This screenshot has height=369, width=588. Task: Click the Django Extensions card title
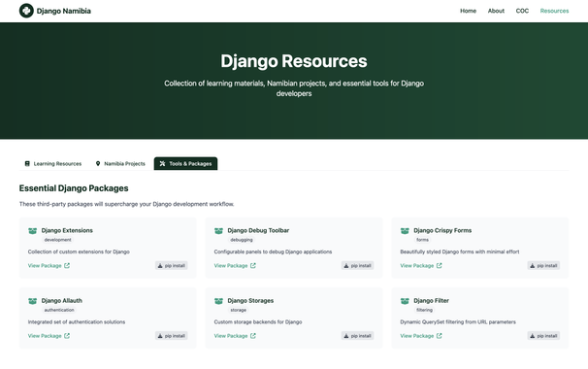67,230
